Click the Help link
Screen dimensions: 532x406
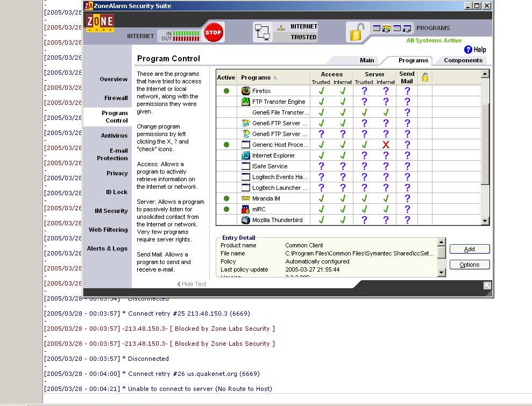tap(480, 49)
